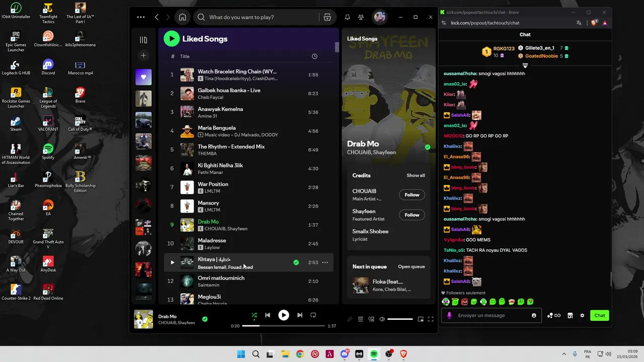Select song 'The Rhythm - Extended Mix'
644x362 pixels.
pos(231,147)
